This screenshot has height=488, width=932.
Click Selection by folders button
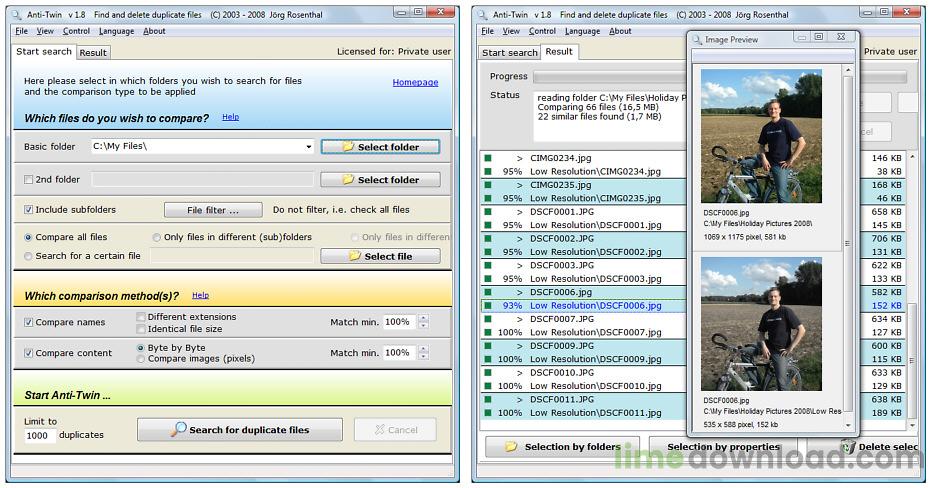(x=562, y=447)
